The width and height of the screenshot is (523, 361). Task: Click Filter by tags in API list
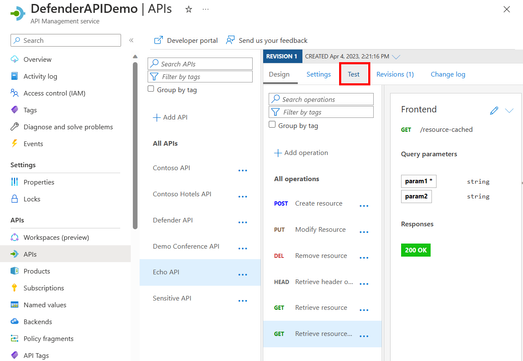(x=200, y=77)
